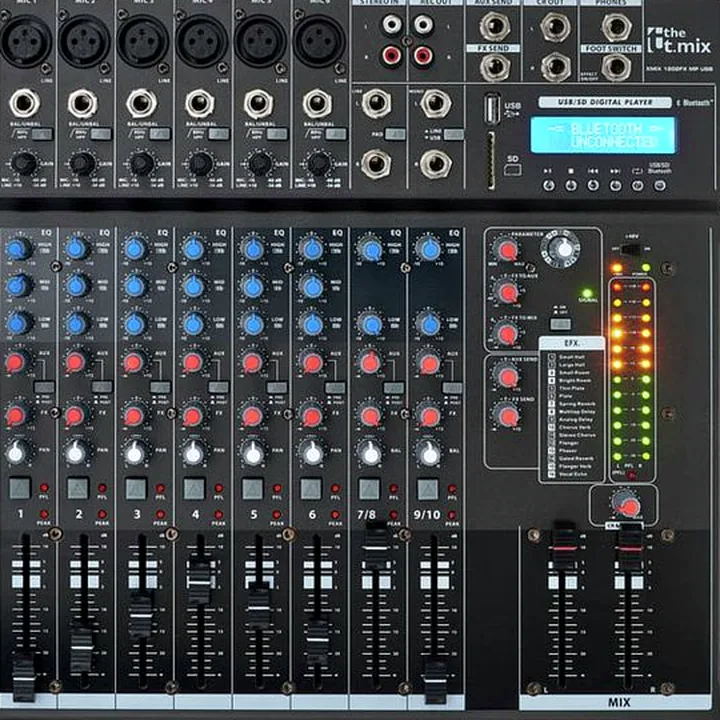Engage the low cut switch on channel 4
Screen dimensions: 720x720
[219, 134]
